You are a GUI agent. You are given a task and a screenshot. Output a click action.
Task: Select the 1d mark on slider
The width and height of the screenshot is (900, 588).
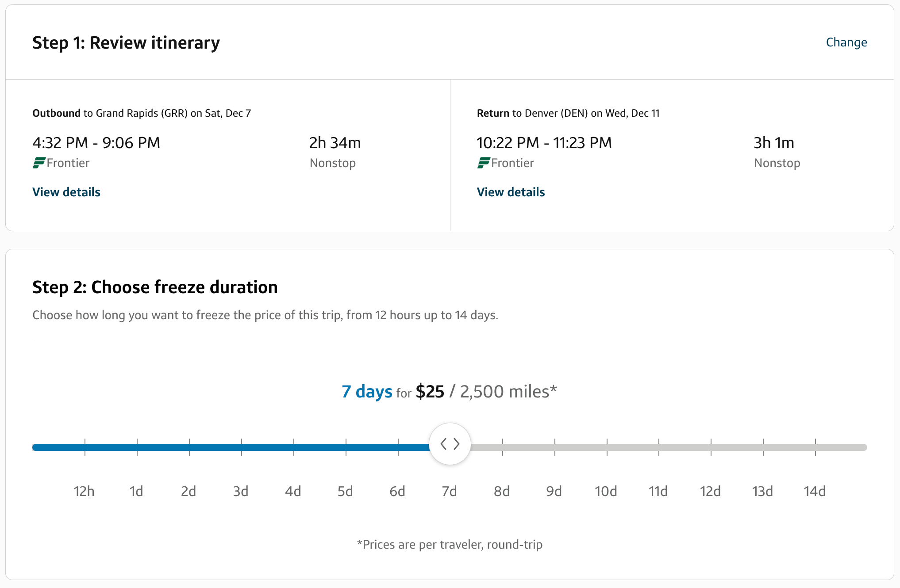(x=137, y=447)
